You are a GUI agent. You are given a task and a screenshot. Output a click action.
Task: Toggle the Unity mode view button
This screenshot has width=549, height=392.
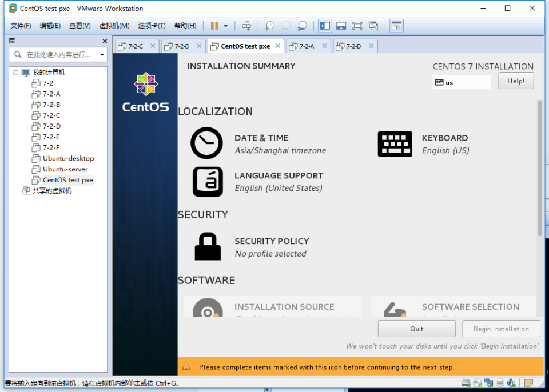pos(373,26)
